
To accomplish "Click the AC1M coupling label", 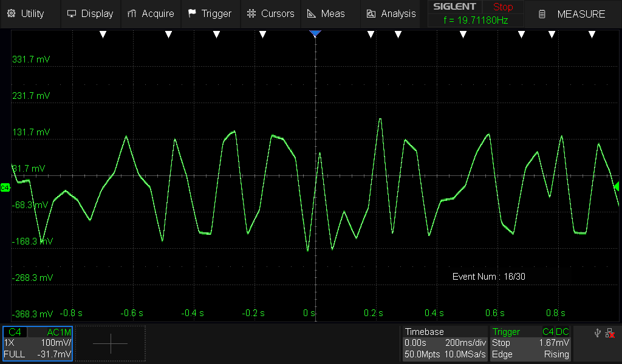I will pyautogui.click(x=59, y=332).
